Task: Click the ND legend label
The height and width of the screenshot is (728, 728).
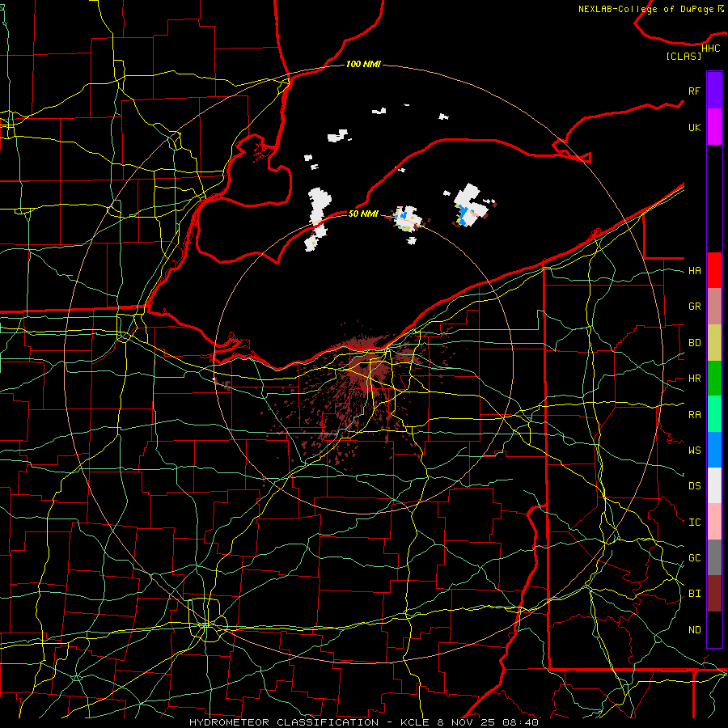Action: pos(694,629)
